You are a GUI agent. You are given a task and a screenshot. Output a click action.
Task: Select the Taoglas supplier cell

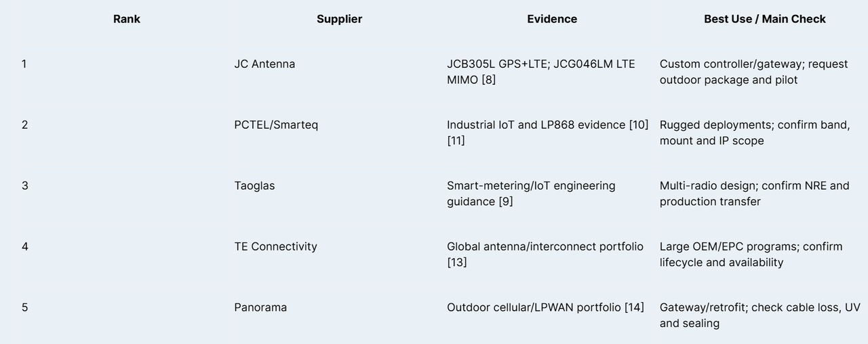pos(254,186)
